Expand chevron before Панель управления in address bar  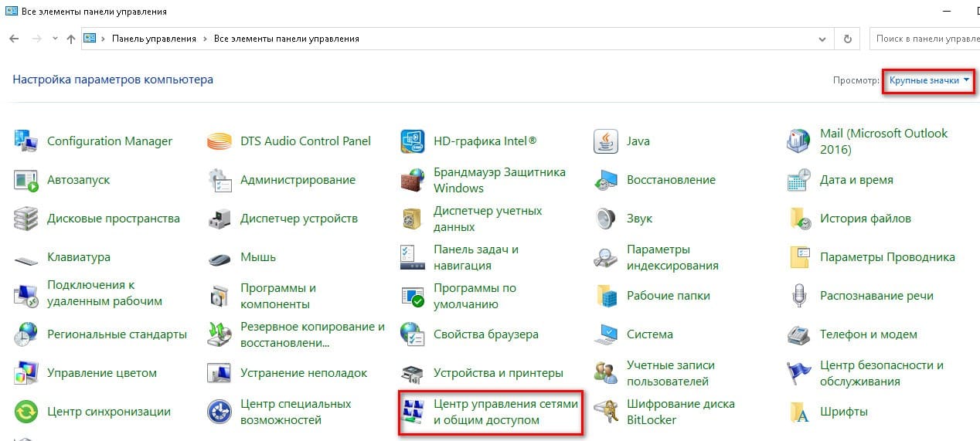(x=104, y=39)
